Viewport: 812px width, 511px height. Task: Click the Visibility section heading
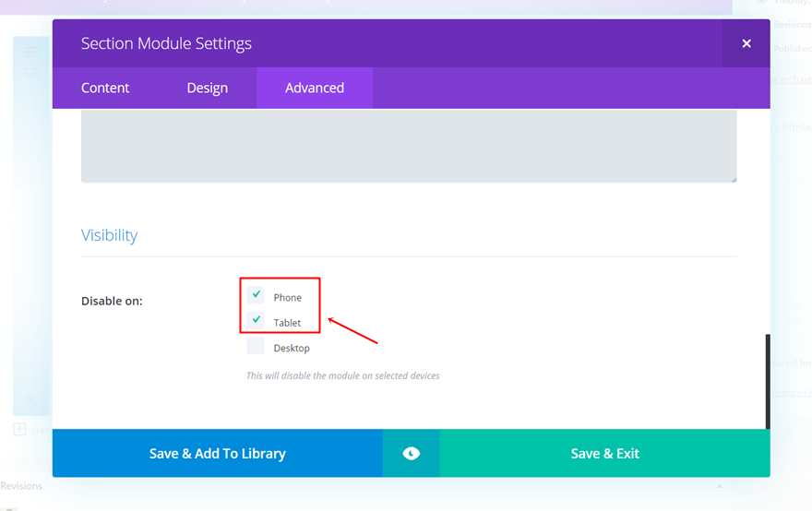[109, 235]
